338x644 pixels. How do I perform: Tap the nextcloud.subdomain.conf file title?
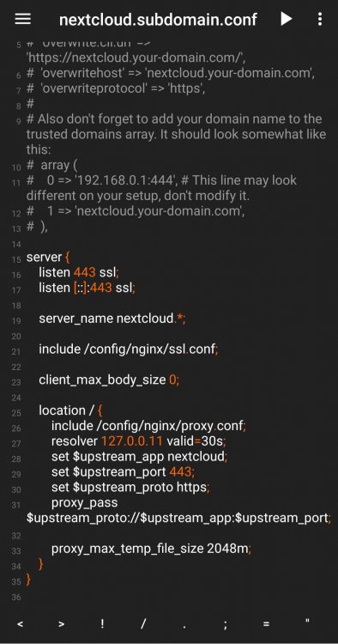pyautogui.click(x=158, y=19)
